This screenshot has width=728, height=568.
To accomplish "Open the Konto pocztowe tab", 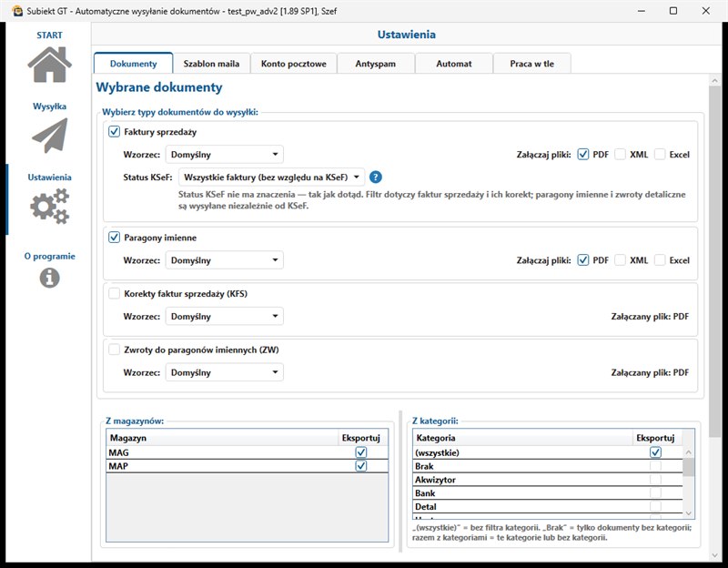I will [x=293, y=63].
